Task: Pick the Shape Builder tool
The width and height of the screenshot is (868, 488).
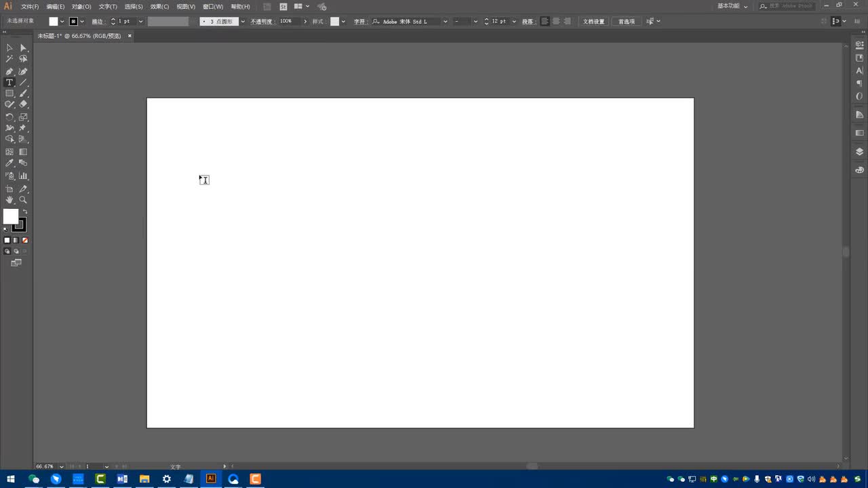Action: click(9, 139)
